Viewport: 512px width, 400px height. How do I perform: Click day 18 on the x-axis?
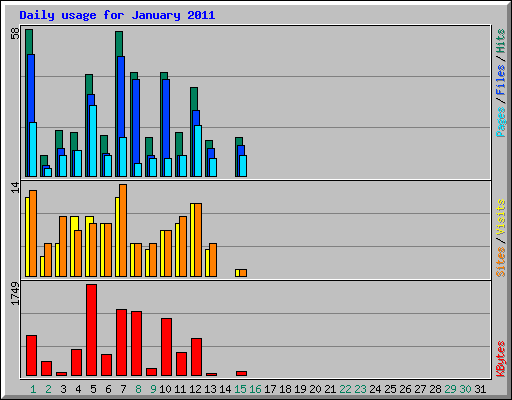pyautogui.click(x=285, y=389)
